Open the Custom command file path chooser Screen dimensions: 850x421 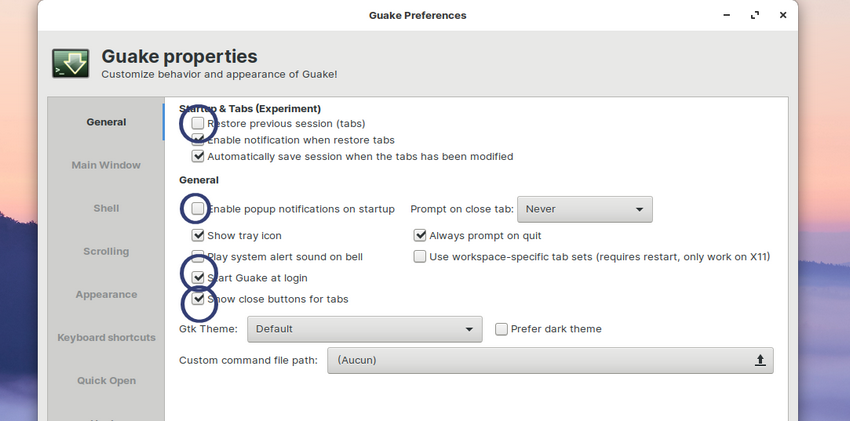coord(550,360)
